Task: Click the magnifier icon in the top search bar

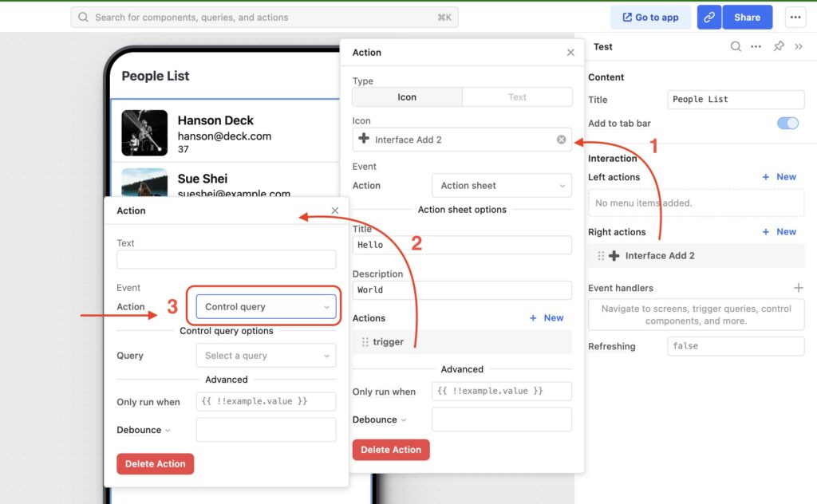Action: (x=82, y=16)
